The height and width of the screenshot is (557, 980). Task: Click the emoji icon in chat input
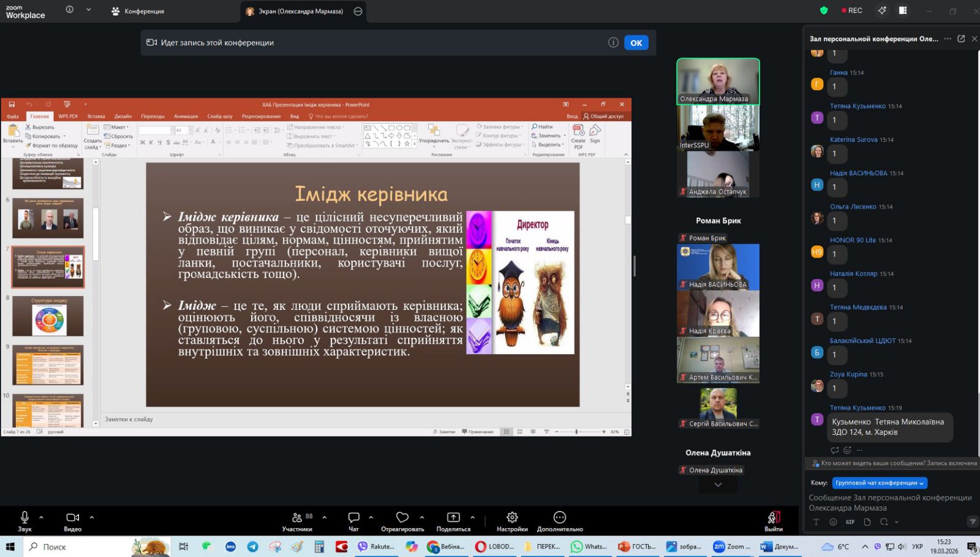point(833,522)
